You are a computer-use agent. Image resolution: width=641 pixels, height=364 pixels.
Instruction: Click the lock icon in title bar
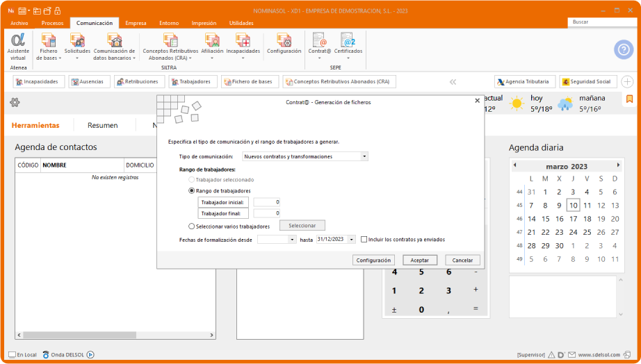click(x=57, y=10)
